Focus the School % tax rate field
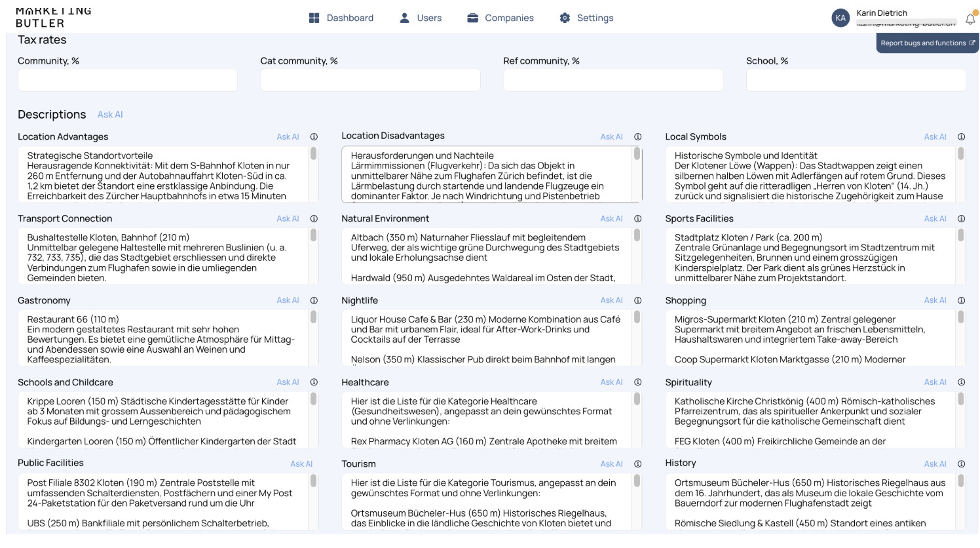 (856, 81)
